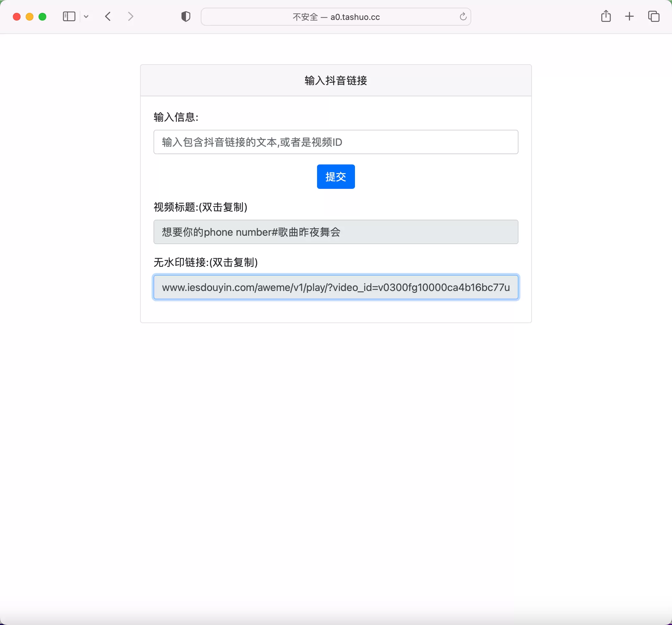Viewport: 672px width, 625px height.
Task: Show the tab overview
Action: [654, 17]
